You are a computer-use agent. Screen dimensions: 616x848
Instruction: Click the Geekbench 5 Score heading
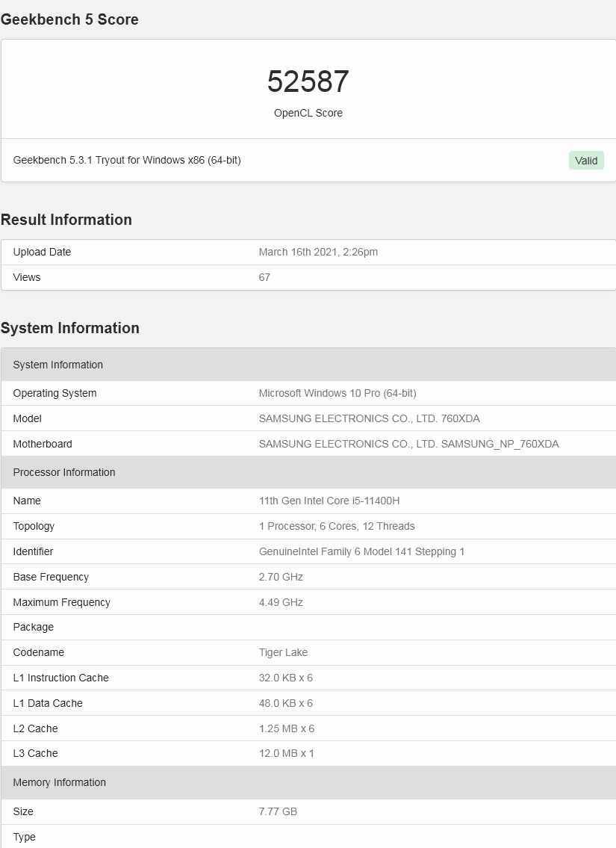[69, 19]
